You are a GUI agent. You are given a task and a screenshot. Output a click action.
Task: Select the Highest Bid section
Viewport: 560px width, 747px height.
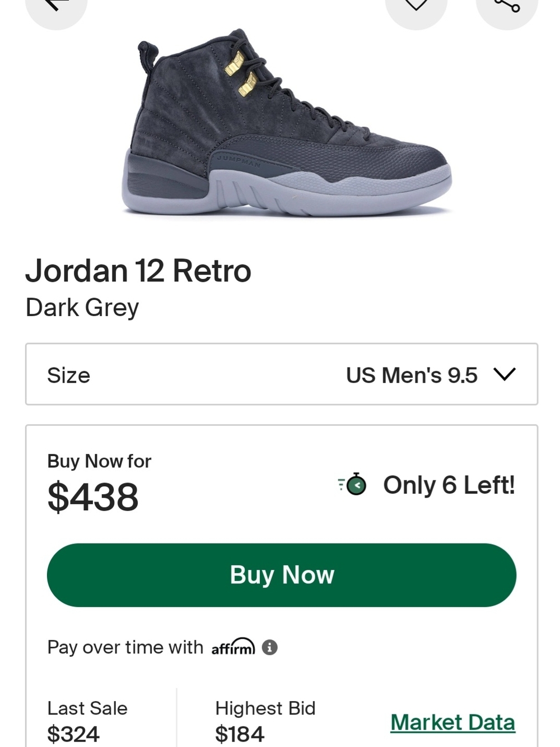pyautogui.click(x=265, y=719)
